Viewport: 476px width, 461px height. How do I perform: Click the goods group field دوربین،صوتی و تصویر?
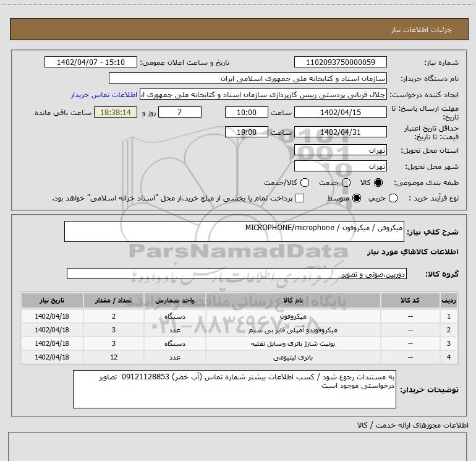237,274
